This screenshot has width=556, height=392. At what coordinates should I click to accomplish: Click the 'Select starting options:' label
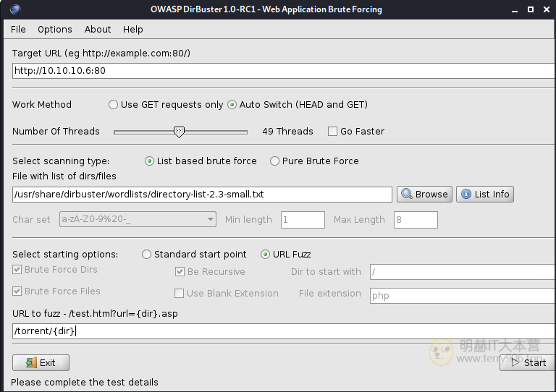pyautogui.click(x=65, y=255)
